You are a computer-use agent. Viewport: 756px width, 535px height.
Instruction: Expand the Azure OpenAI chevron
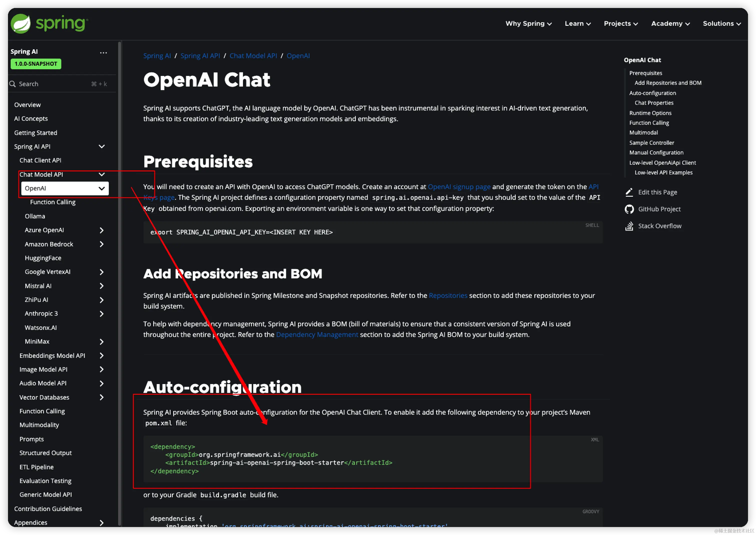[101, 230]
